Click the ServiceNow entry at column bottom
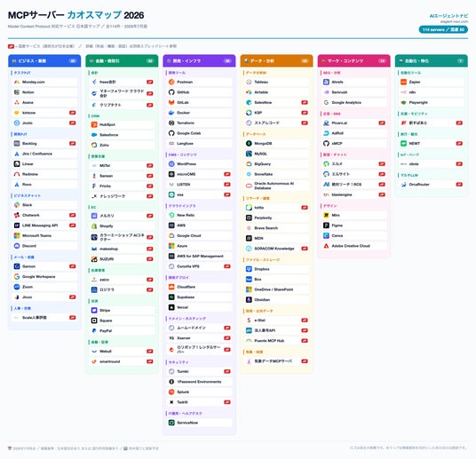The height and width of the screenshot is (459, 476). tap(200, 423)
